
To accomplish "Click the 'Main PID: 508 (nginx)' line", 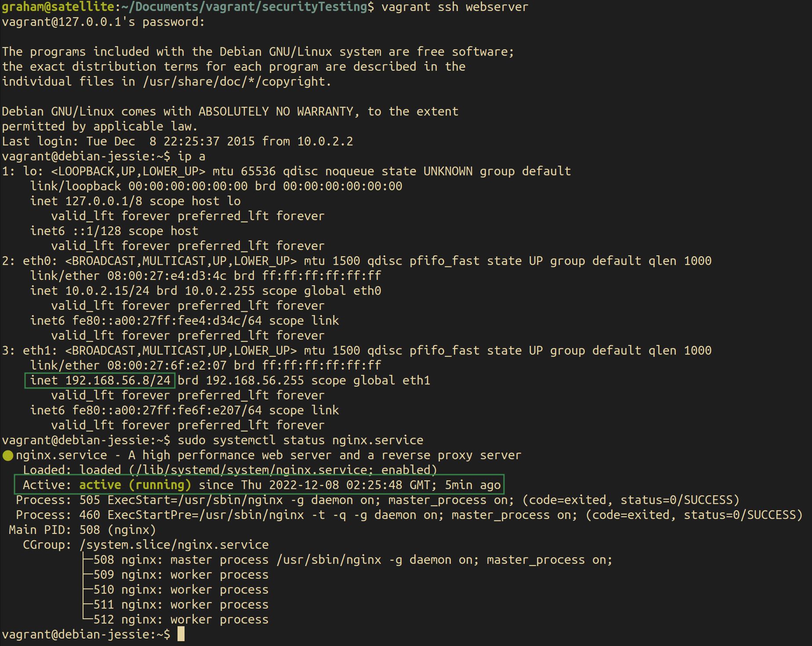I will (x=82, y=530).
